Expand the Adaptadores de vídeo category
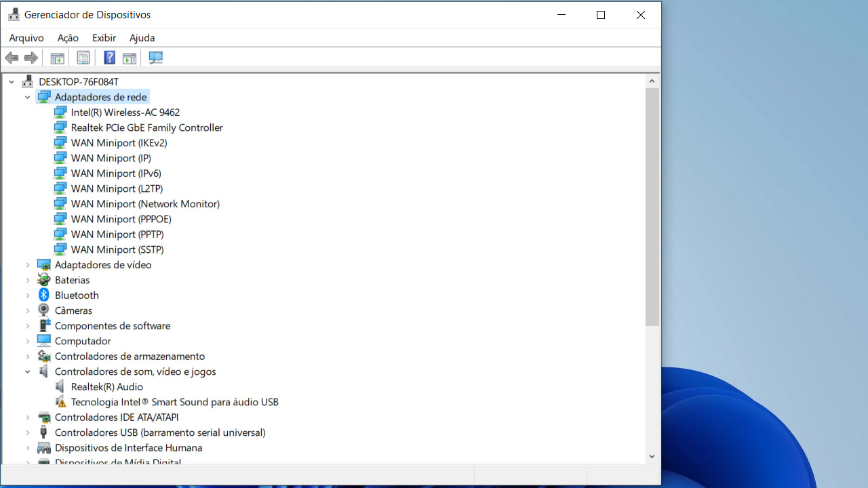Image resolution: width=868 pixels, height=488 pixels. 28,265
